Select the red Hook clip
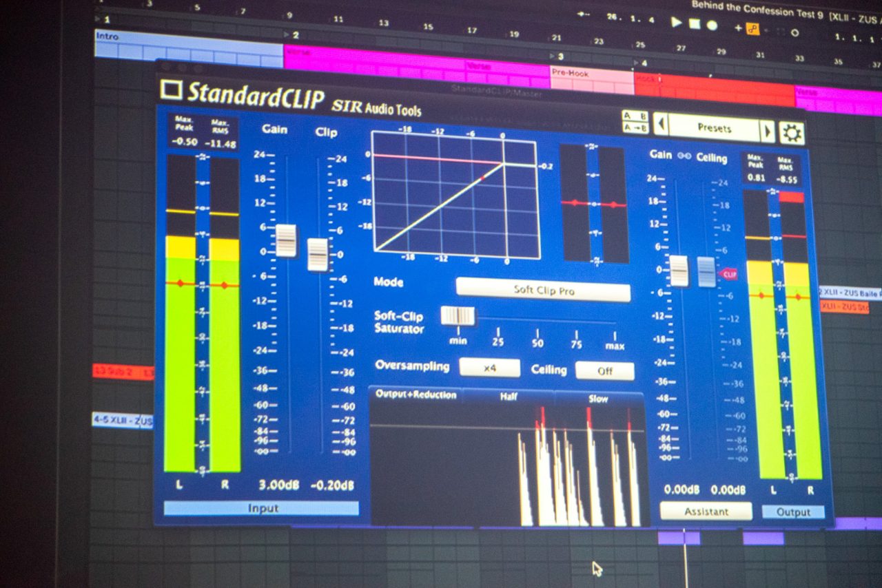 pyautogui.click(x=714, y=88)
